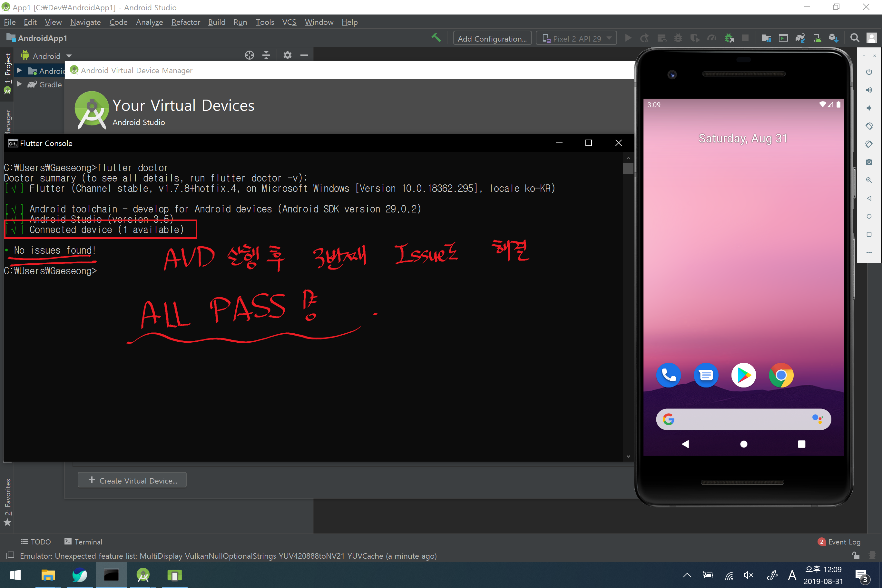Viewport: 882px width, 588px height.
Task: Toggle the TODO tool window
Action: pyautogui.click(x=36, y=542)
